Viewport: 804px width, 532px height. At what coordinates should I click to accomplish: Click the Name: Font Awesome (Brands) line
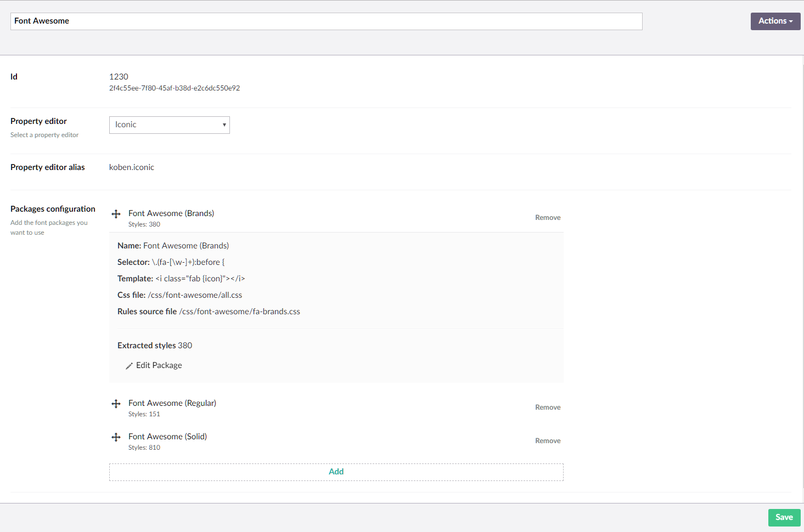(x=173, y=246)
